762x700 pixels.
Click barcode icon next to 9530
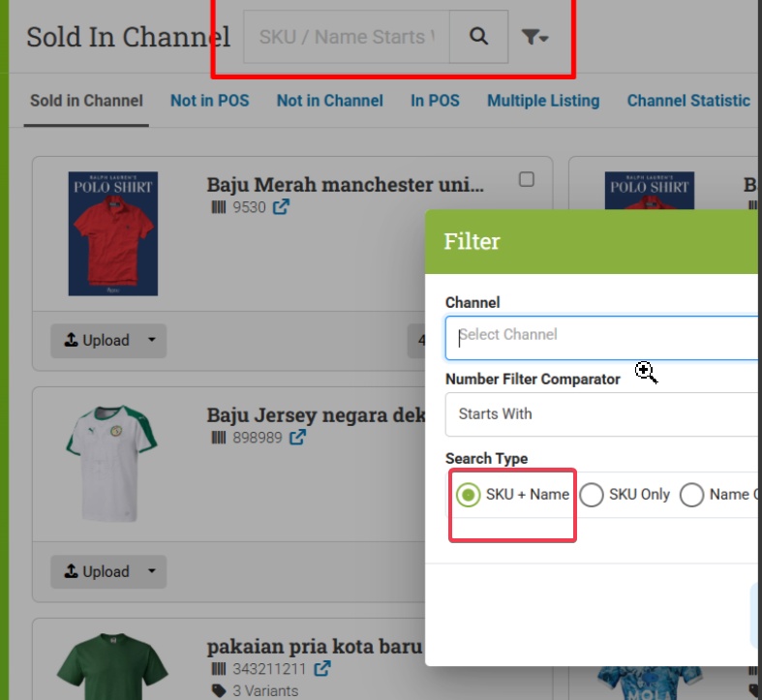(218, 207)
